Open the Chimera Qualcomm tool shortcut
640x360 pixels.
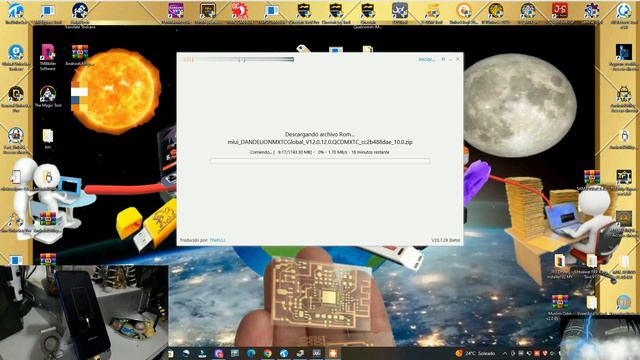pos(368,15)
